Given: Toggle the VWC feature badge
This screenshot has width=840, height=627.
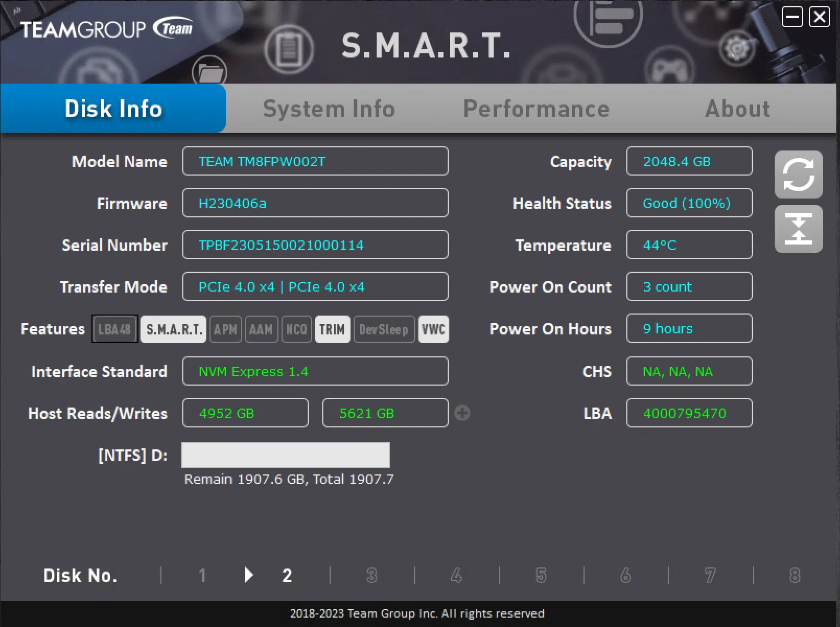Looking at the screenshot, I should [434, 329].
